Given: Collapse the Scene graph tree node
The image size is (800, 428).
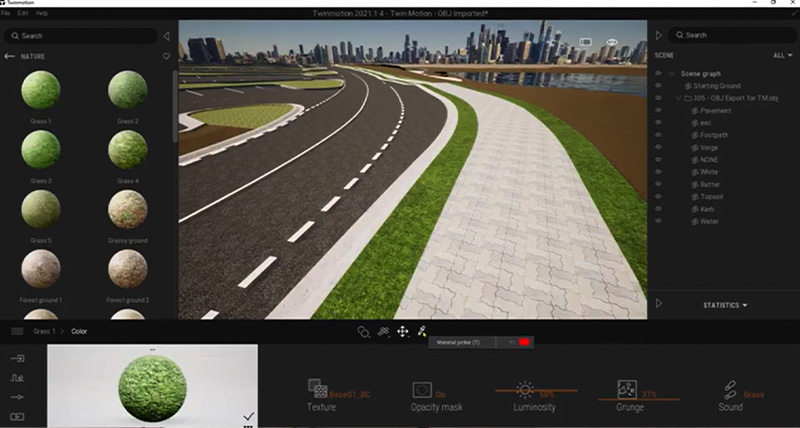Looking at the screenshot, I should [672, 74].
